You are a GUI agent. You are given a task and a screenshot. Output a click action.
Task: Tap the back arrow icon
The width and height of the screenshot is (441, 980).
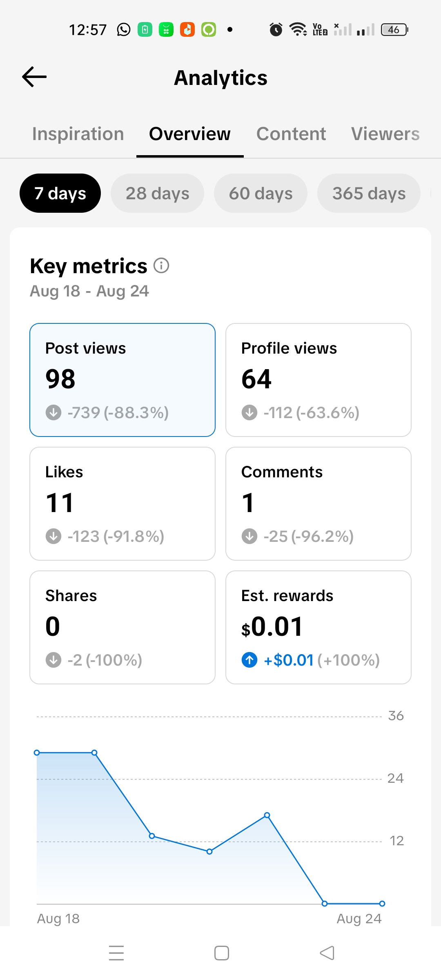pyautogui.click(x=34, y=77)
